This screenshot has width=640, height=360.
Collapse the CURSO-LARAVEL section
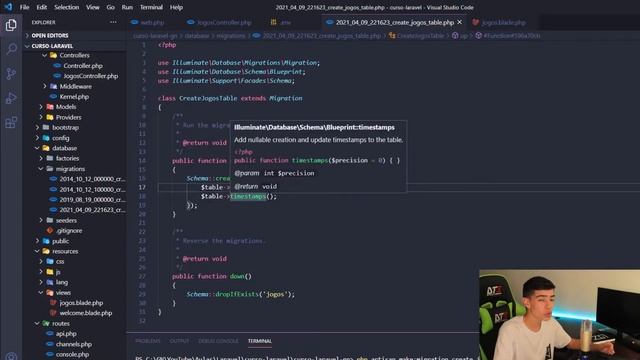[52, 46]
